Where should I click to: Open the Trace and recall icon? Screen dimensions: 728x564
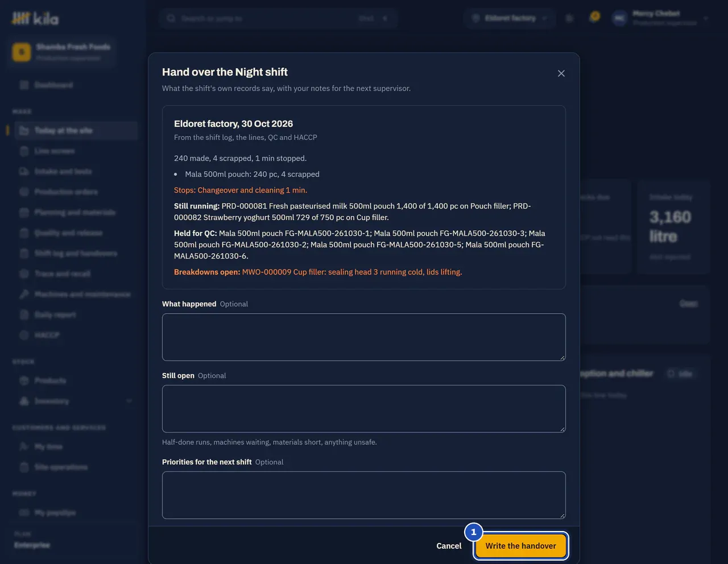tap(24, 274)
